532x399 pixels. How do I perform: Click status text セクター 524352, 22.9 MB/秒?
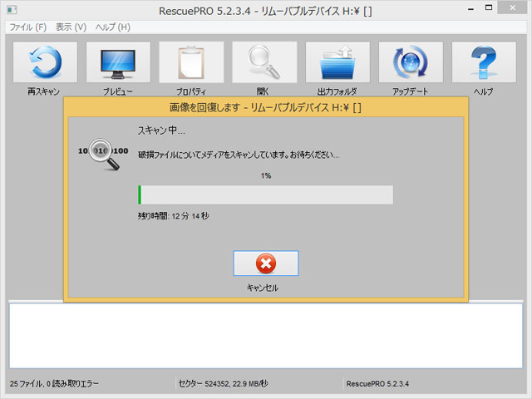224,384
